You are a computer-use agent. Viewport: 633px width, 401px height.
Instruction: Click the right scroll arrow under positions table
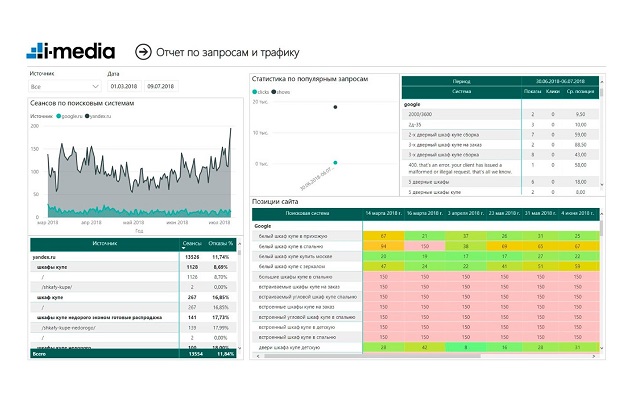point(594,356)
